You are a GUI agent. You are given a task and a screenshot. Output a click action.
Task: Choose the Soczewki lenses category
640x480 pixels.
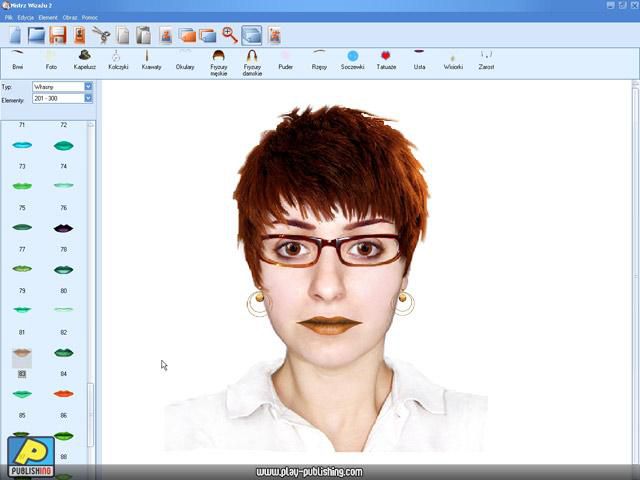coord(352,60)
